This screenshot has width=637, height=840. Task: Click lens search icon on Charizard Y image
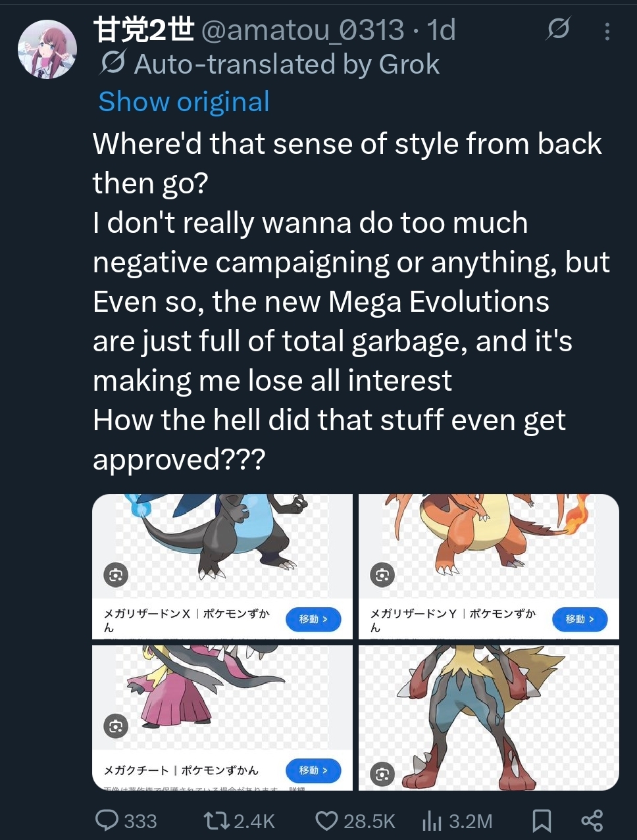point(382,575)
